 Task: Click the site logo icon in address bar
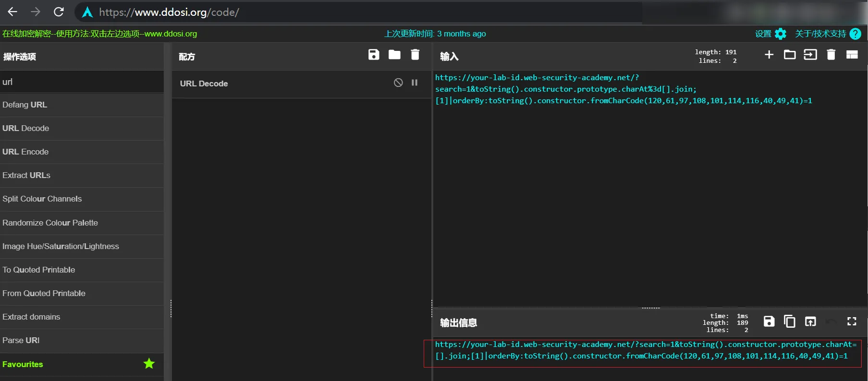pyautogui.click(x=87, y=12)
